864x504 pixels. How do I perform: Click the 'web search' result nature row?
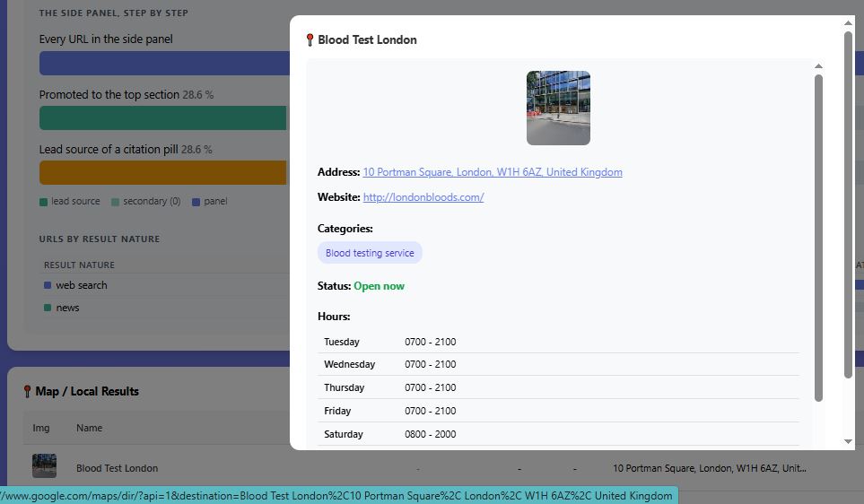click(x=165, y=285)
